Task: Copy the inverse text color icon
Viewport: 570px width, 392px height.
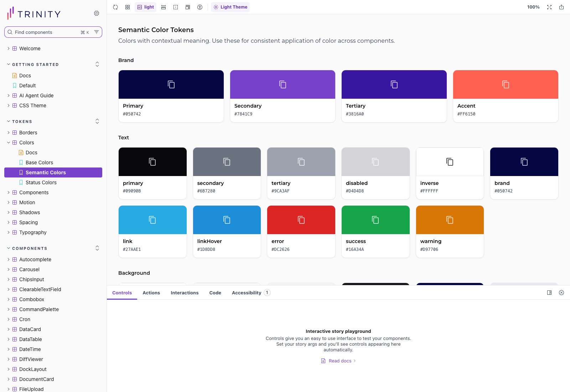Action: (x=450, y=162)
